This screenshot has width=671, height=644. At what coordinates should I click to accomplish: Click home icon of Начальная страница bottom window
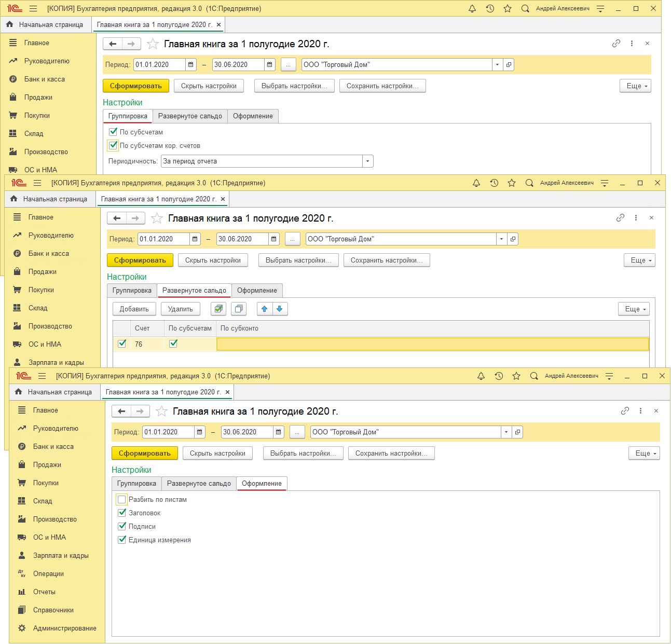[19, 392]
